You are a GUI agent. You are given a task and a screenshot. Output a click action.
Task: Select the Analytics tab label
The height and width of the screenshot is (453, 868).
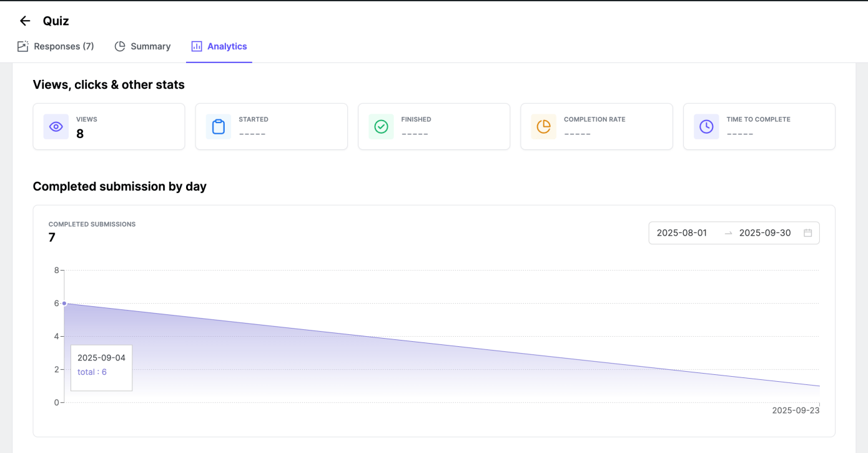point(227,46)
